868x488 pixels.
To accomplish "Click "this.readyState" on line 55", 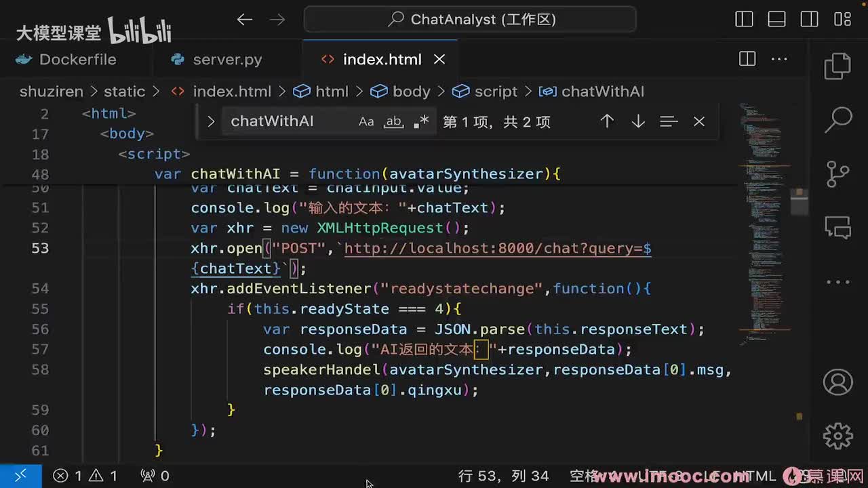I will coord(322,309).
